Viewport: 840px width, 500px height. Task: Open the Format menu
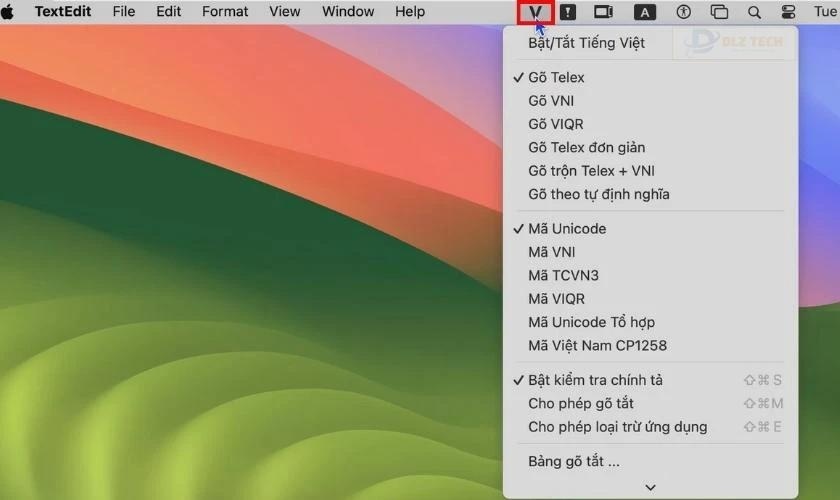(225, 12)
